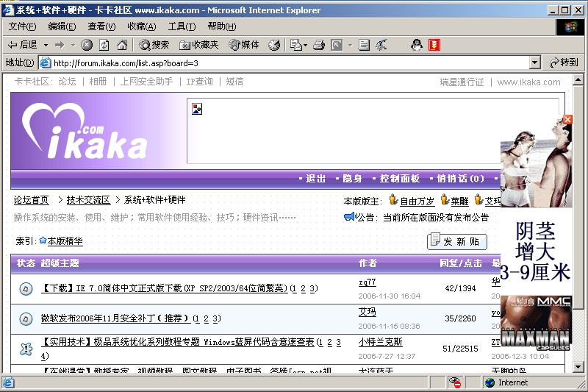
Task: Open the 搜索 search pane
Action: pyautogui.click(x=154, y=46)
